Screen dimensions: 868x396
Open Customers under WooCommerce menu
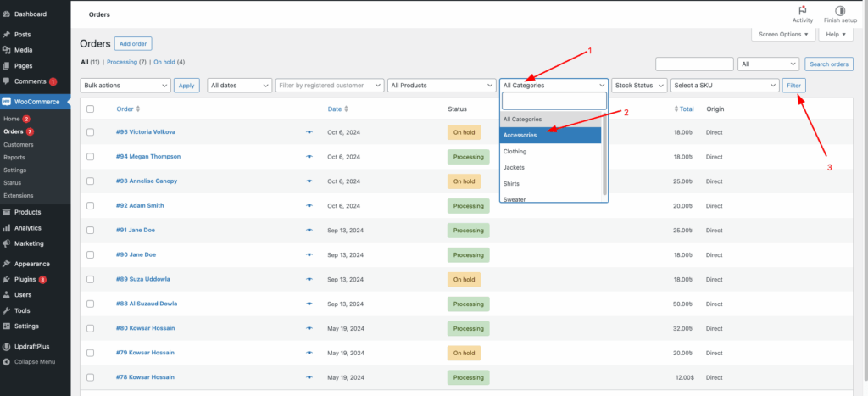19,144
